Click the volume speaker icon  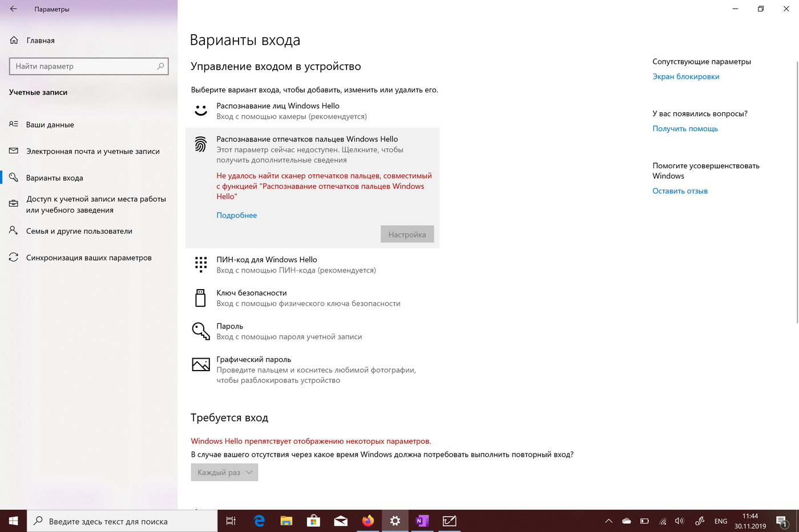point(679,521)
